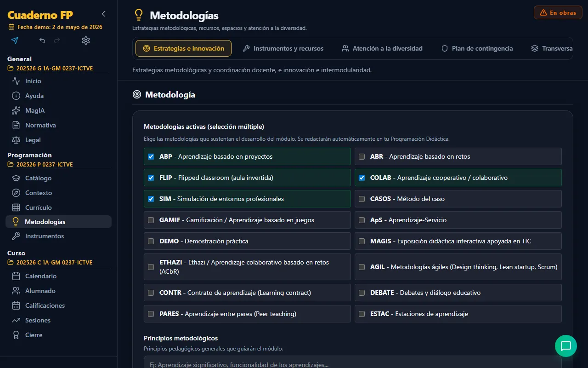Screen dimensions: 588x368
Task: Open settings gear icon in sidebar
Action: point(86,40)
